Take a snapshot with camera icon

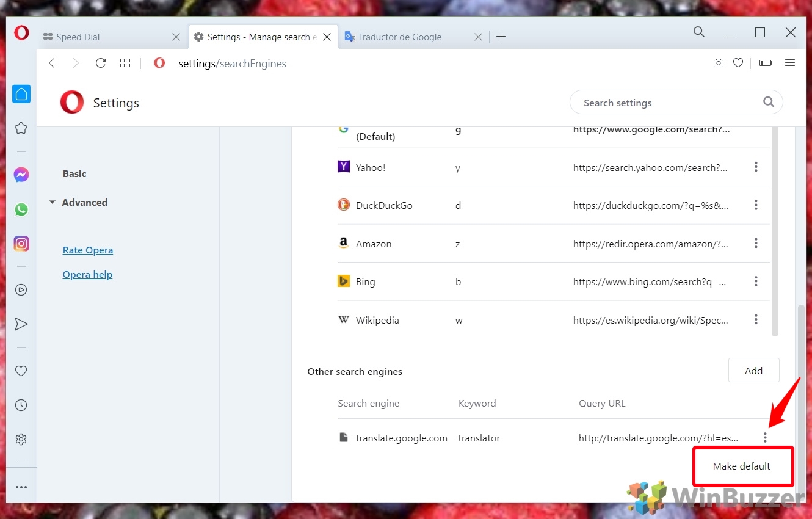point(719,63)
